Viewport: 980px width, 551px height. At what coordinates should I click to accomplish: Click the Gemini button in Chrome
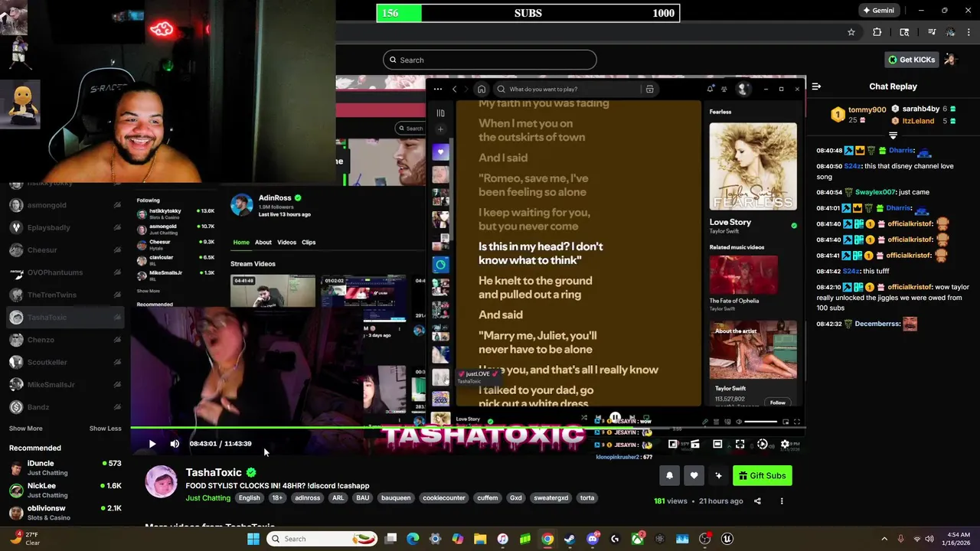pos(878,11)
